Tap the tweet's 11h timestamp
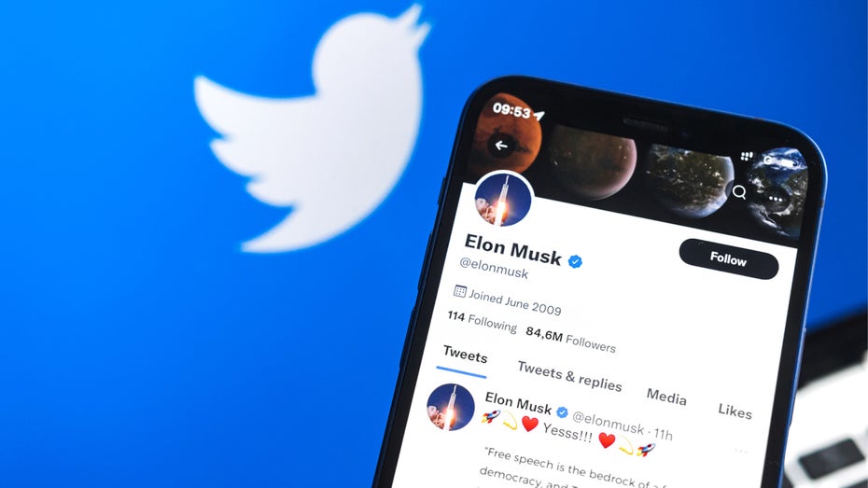The width and height of the screenshot is (868, 488). 664,434
